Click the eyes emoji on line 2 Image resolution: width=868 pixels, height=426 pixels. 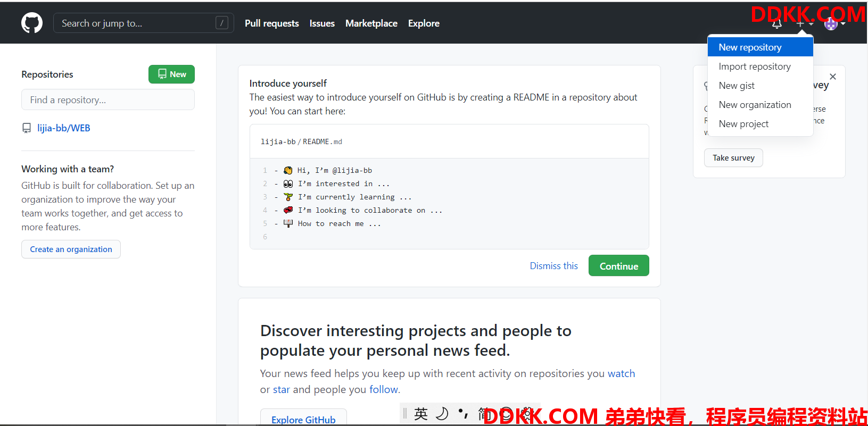pyautogui.click(x=288, y=183)
